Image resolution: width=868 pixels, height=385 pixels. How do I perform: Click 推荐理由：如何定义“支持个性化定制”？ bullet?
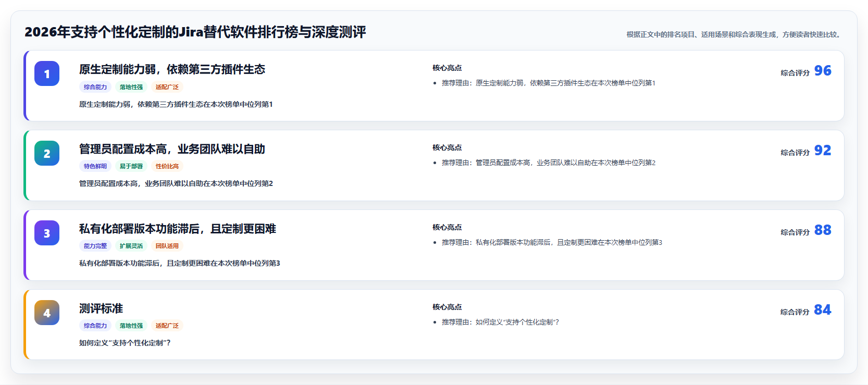coord(500,322)
